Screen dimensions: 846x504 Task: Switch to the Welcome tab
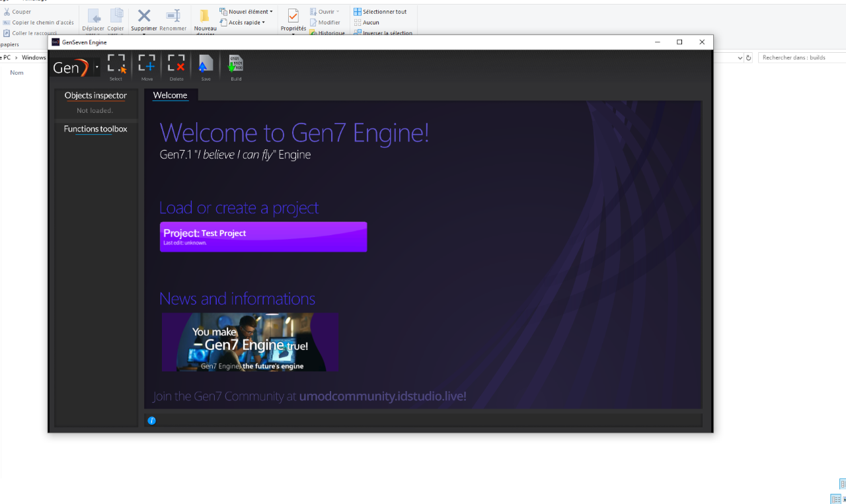click(170, 95)
